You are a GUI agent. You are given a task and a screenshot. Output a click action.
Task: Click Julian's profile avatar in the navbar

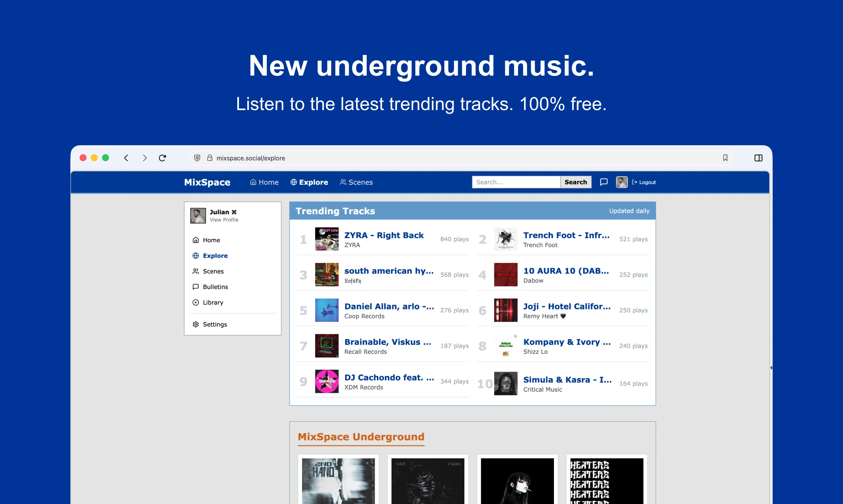pyautogui.click(x=621, y=182)
